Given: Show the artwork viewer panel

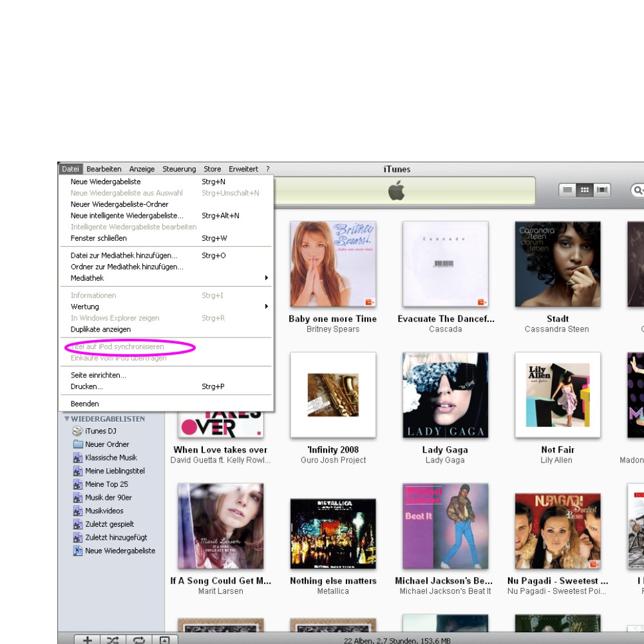Looking at the screenshot, I should (x=165, y=639).
